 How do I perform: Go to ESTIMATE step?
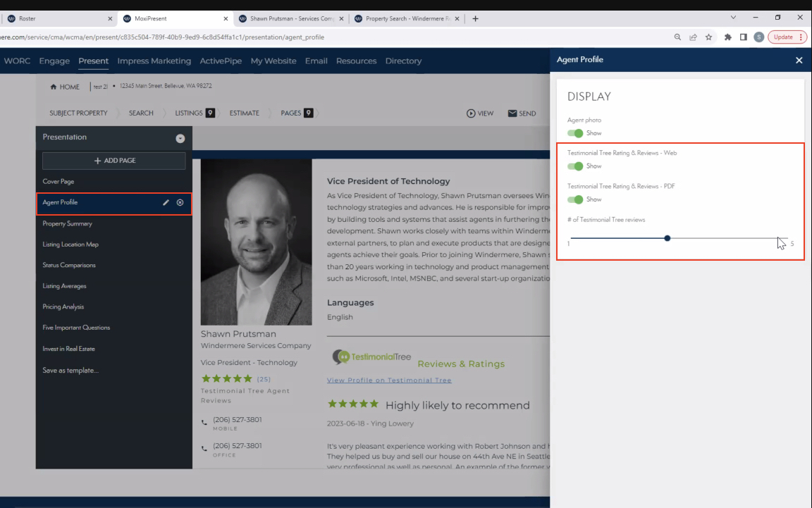245,113
